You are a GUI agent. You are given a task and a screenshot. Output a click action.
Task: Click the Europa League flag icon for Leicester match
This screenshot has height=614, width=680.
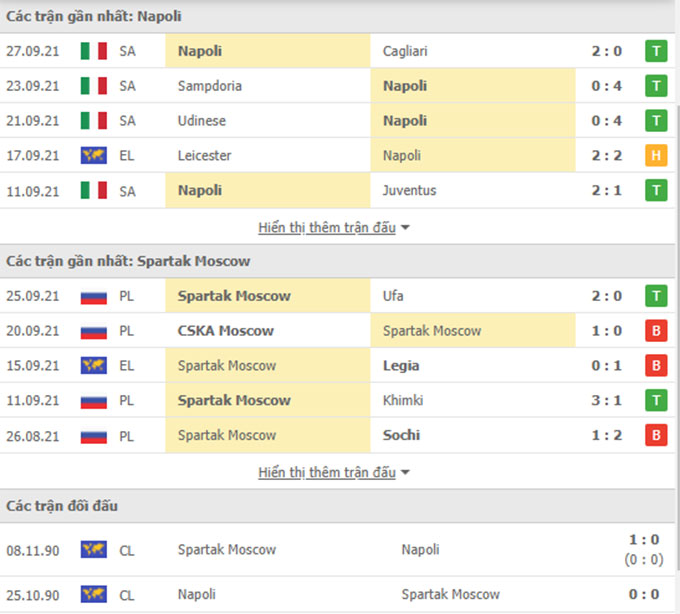click(x=94, y=155)
